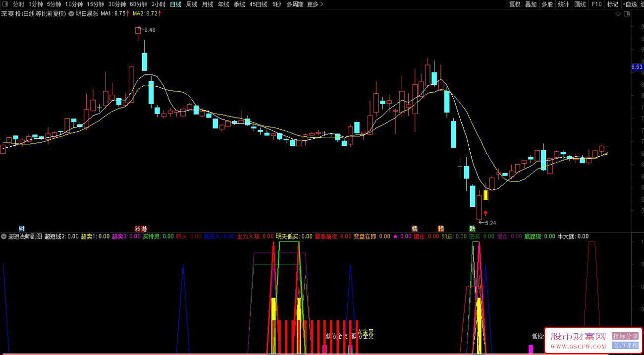Expand the 超短法师副图 indicator dropdown
644x355 pixels.
(x=4, y=237)
